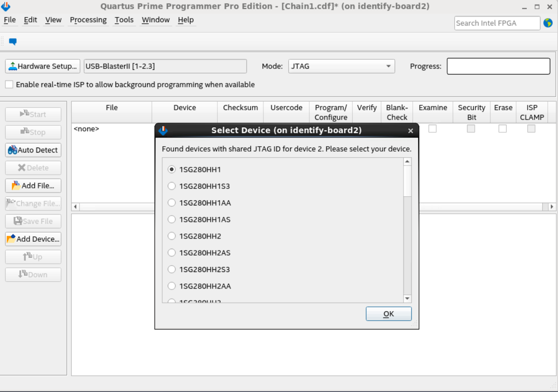This screenshot has width=558, height=392.
Task: Click the Delete button in sidebar
Action: coord(33,168)
